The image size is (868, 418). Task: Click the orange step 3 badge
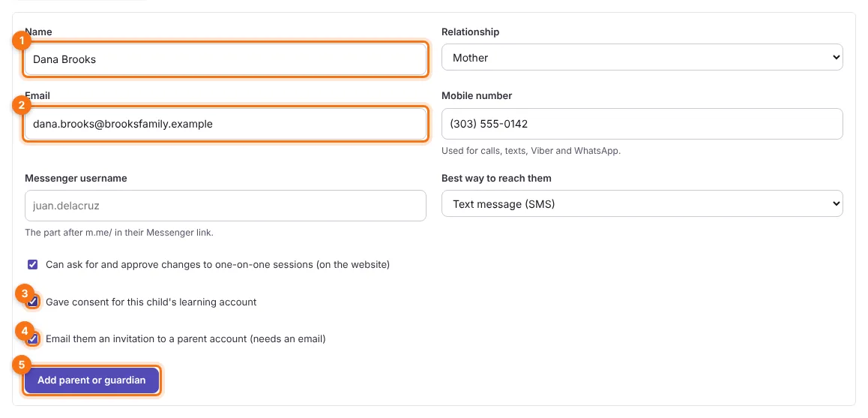coord(22,293)
